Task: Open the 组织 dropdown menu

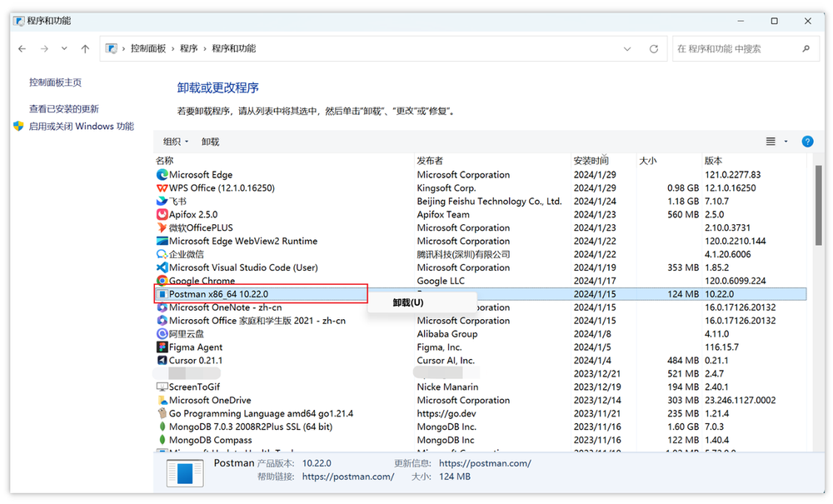Action: pos(175,141)
